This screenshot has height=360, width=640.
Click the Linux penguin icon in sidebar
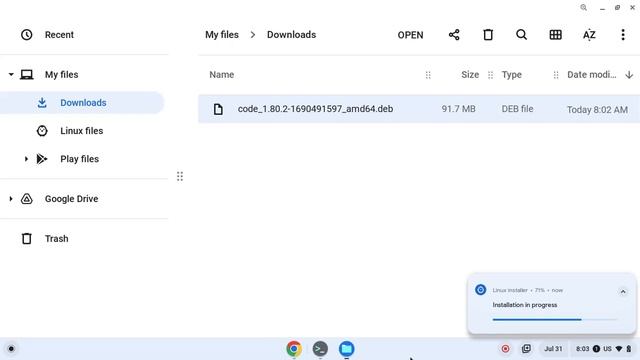42,131
